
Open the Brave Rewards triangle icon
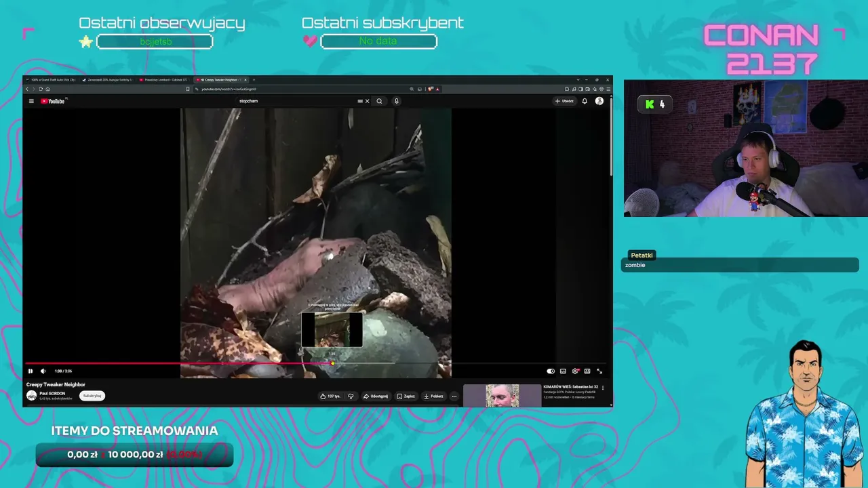(437, 89)
